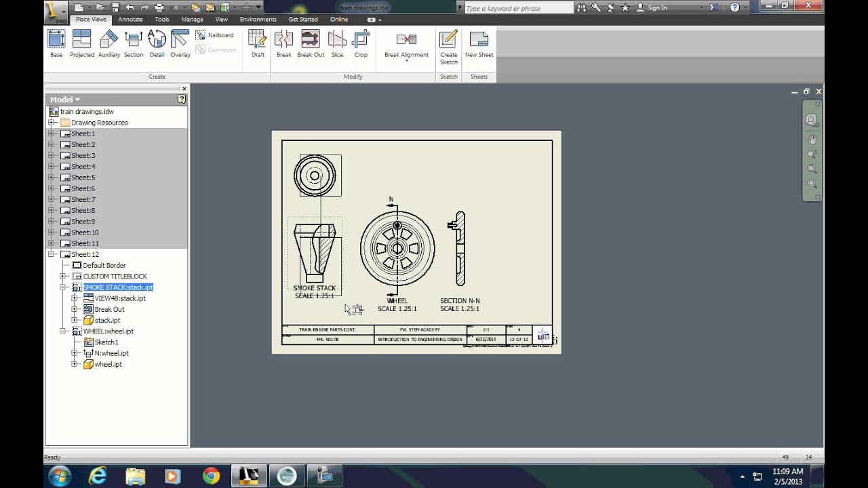This screenshot has width=868, height=488.
Task: Open the Break Alignment dropdown arrow
Action: coord(407,62)
